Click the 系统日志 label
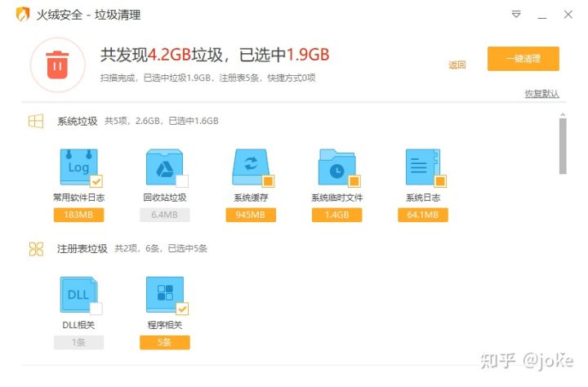 click(x=423, y=198)
